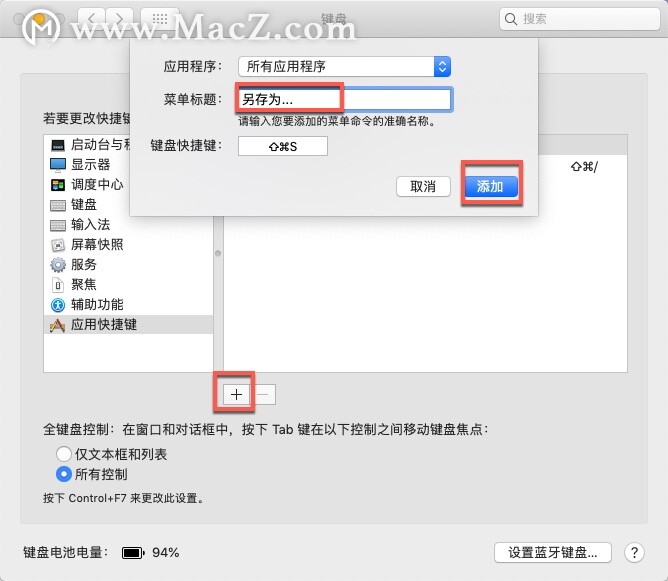This screenshot has height=581, width=668.
Task: Click the Spotlight category icon
Action: [x=58, y=285]
